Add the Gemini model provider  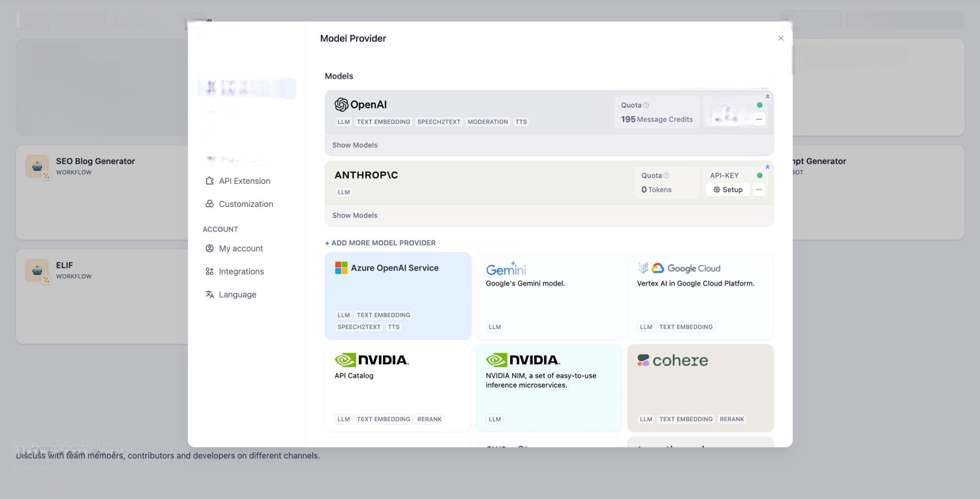coord(549,296)
